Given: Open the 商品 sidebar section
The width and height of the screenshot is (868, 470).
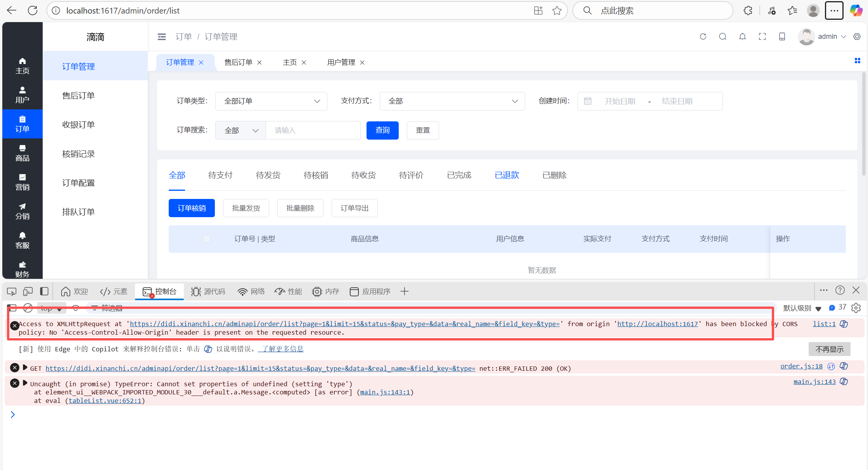Looking at the screenshot, I should 22,153.
